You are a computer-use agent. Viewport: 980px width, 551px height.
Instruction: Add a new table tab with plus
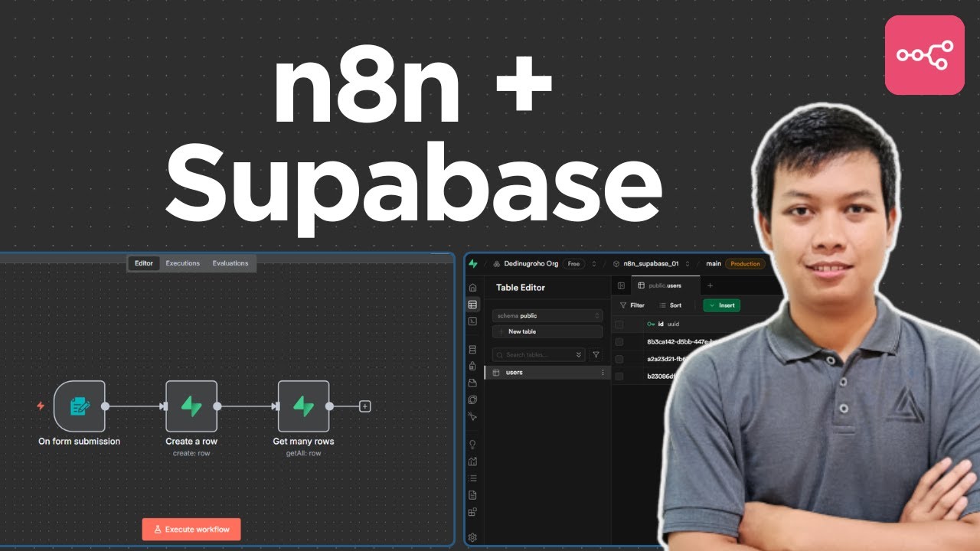(x=709, y=285)
